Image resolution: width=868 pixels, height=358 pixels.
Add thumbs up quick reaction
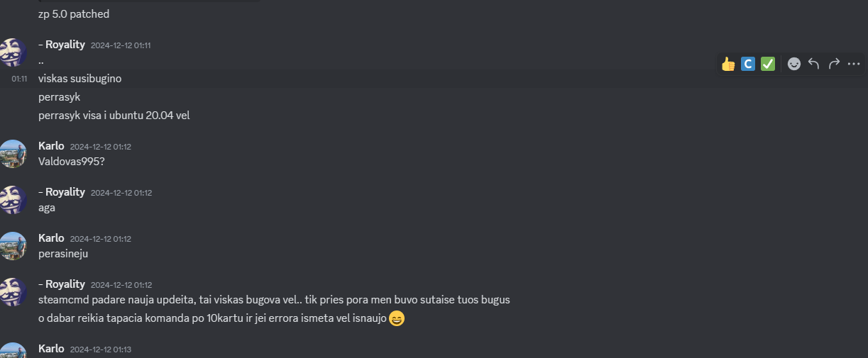[728, 64]
